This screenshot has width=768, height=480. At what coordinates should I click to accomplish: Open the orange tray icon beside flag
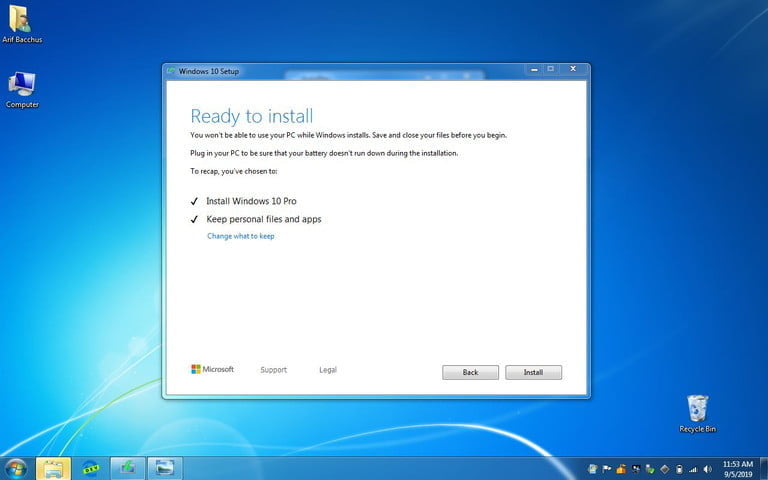(621, 469)
